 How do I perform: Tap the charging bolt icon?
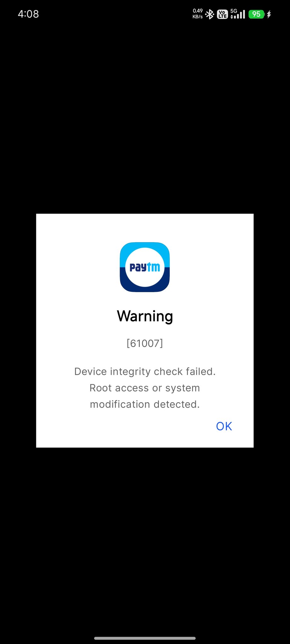pos(269,14)
